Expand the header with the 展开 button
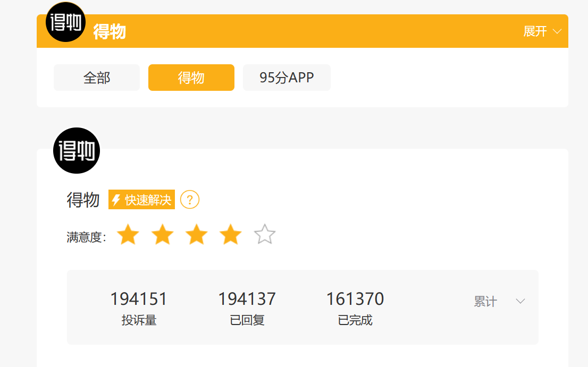The image size is (588, 367). point(542,31)
